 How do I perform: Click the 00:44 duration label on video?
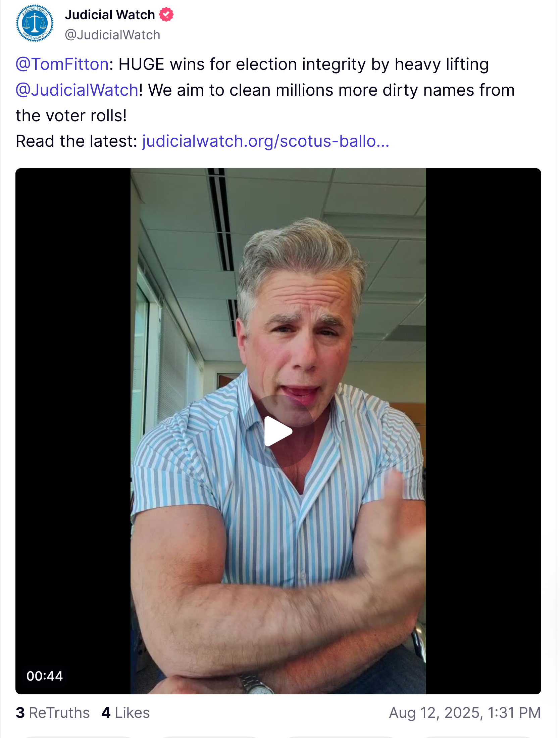tap(45, 676)
